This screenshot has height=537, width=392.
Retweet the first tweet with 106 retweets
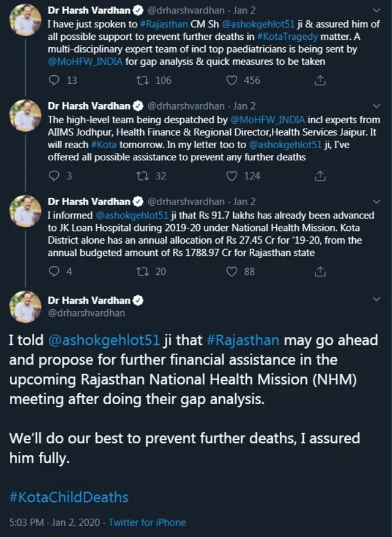(144, 80)
